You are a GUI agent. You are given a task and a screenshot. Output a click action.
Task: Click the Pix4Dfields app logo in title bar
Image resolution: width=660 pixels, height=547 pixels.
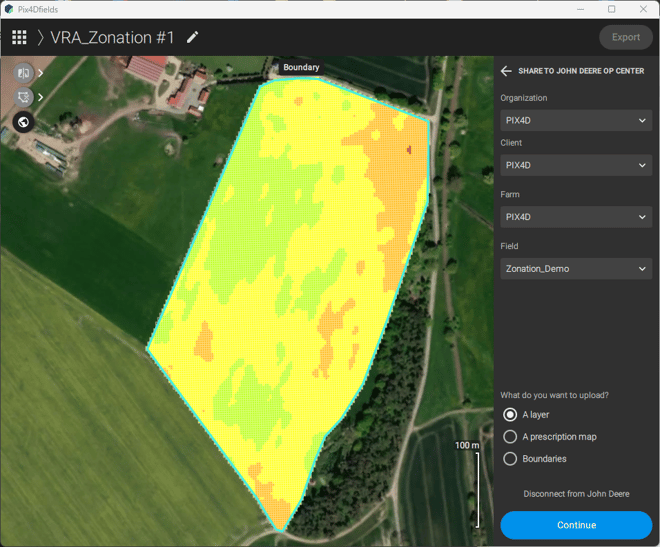click(x=9, y=9)
